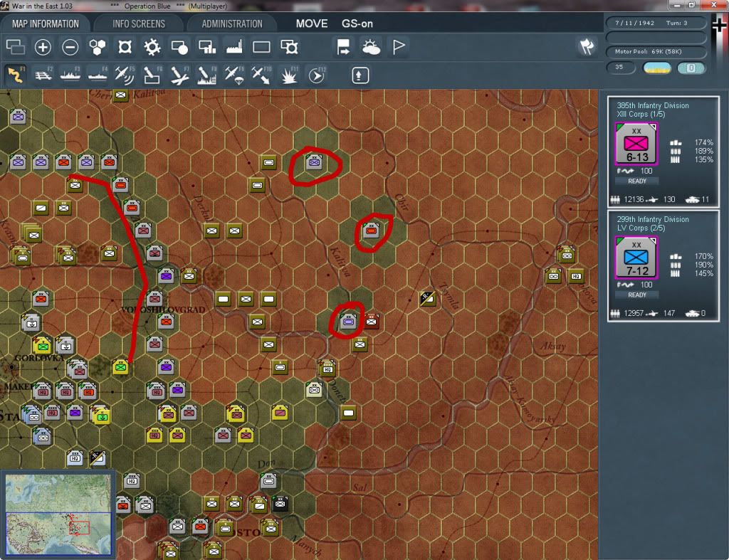Click READY on the 385th Infantry Division
Image resolution: width=729 pixels, height=560 pixels.
[x=637, y=181]
